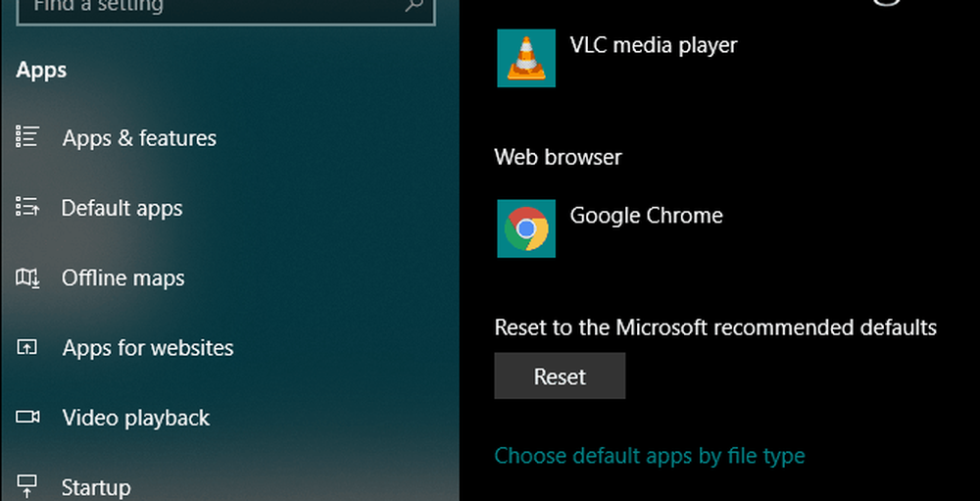This screenshot has height=501, width=980.
Task: Navigate to Video playback settings
Action: 136,418
